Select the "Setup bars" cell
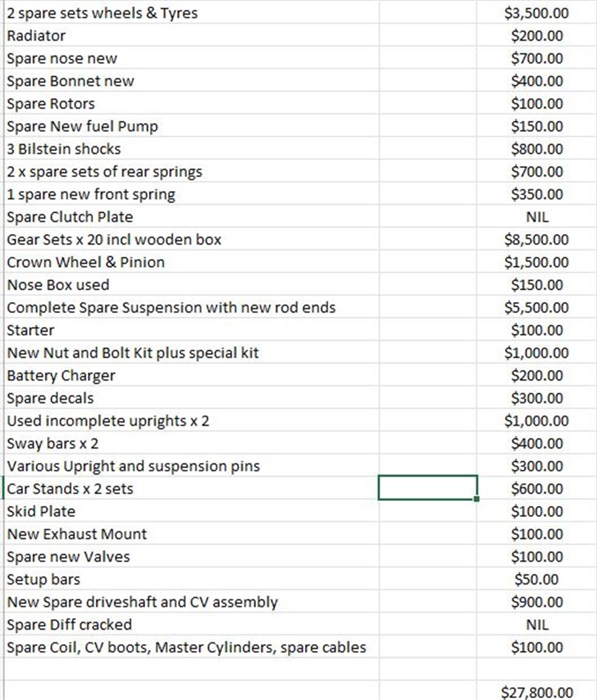Viewport: 597px width, 700px height. (x=44, y=579)
